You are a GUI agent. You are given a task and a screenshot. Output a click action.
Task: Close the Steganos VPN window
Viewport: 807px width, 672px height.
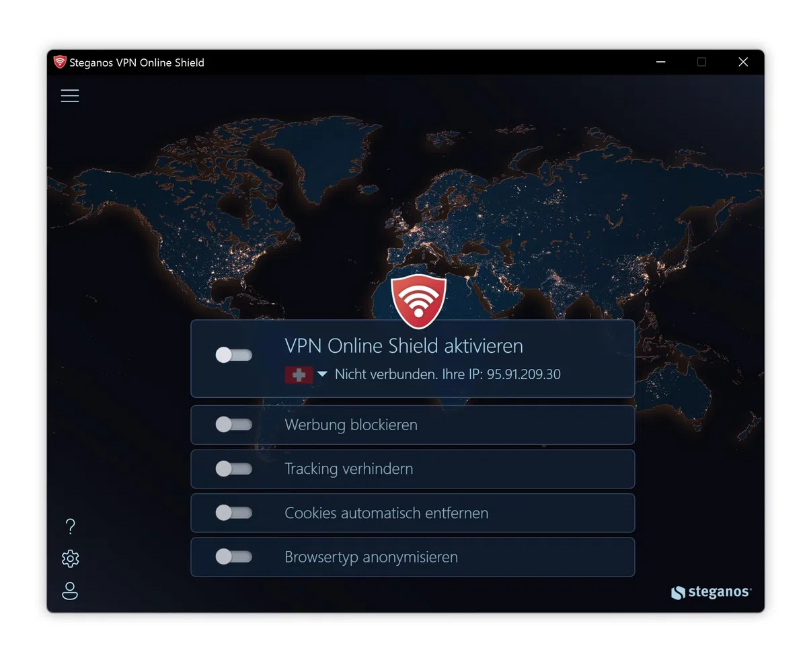tap(743, 62)
